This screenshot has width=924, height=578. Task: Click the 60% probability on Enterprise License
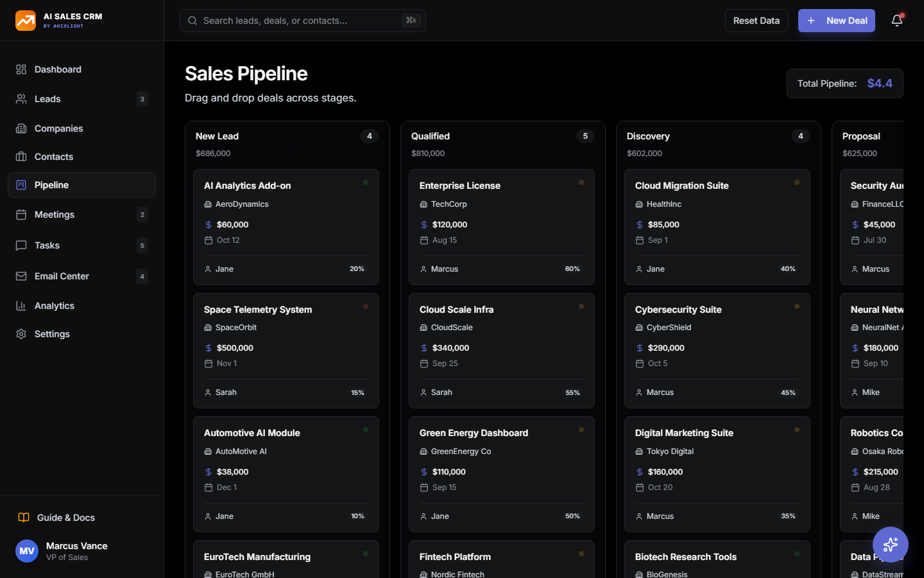572,269
